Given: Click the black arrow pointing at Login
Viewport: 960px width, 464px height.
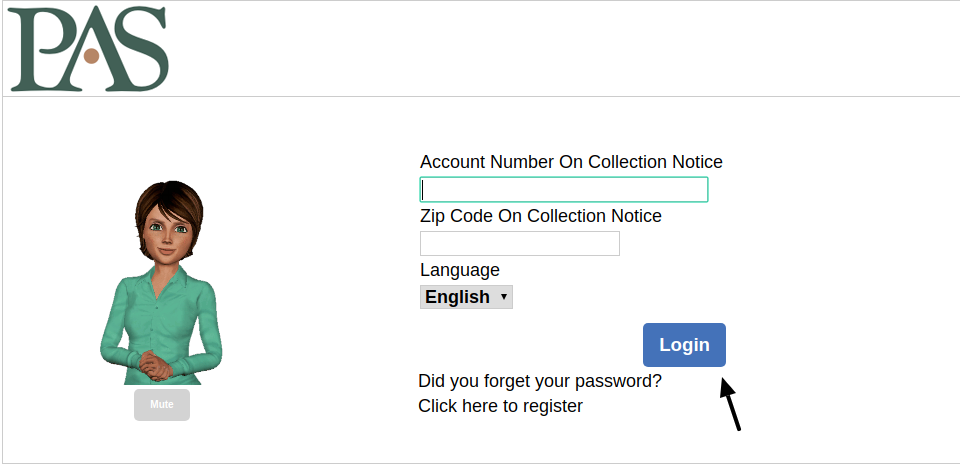Looking at the screenshot, I should coord(730,404).
